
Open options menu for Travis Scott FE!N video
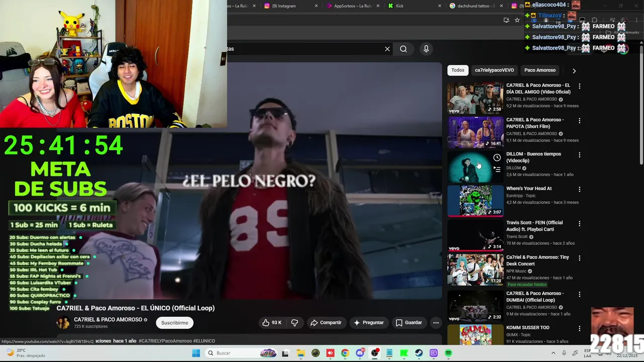(579, 224)
